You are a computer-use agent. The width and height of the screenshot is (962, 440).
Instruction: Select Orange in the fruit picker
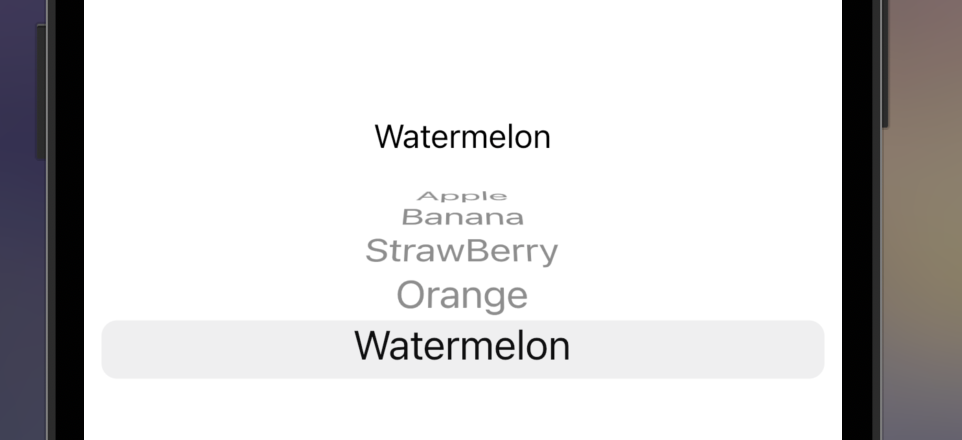(x=462, y=295)
